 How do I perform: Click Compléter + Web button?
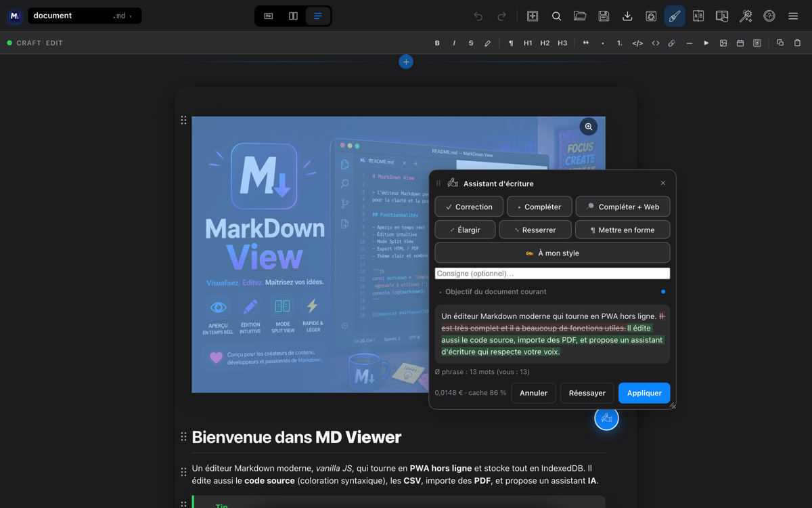pyautogui.click(x=623, y=207)
